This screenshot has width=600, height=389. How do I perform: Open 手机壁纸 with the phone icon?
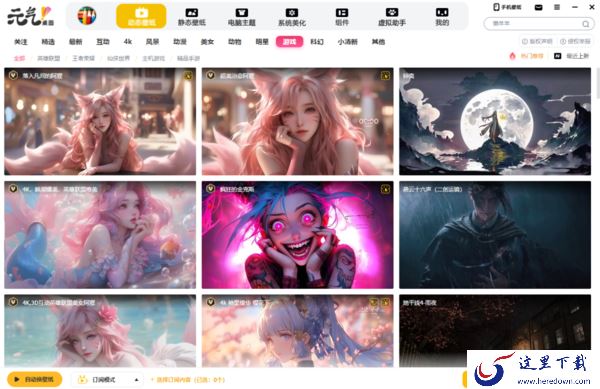click(x=507, y=7)
